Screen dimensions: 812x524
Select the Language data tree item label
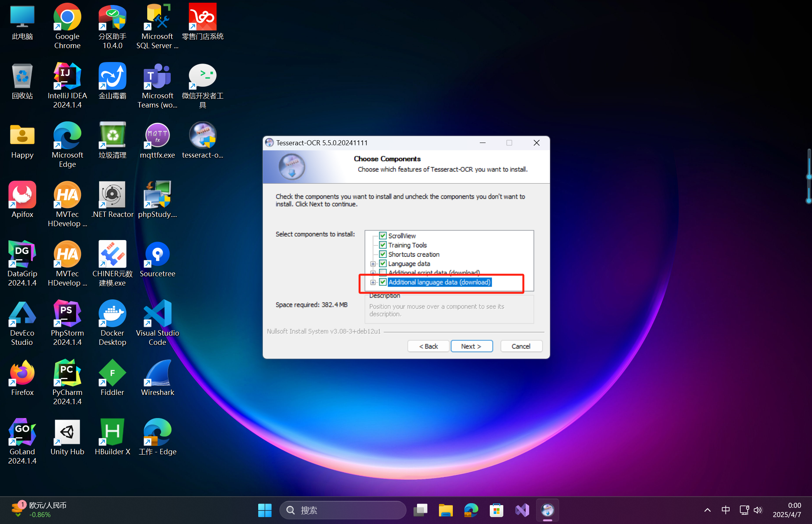coord(409,264)
